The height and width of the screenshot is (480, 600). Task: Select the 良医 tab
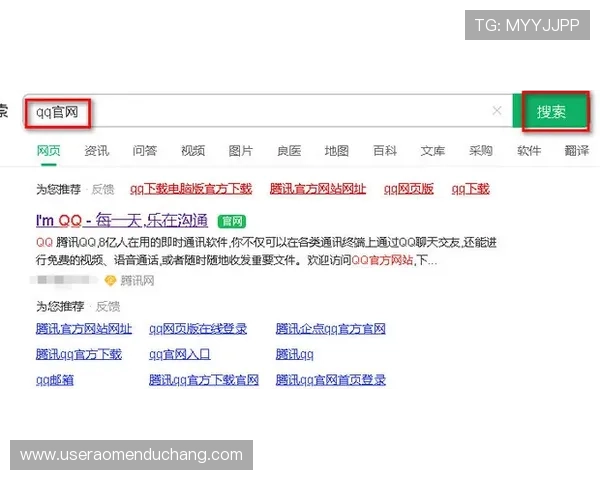[x=289, y=151]
